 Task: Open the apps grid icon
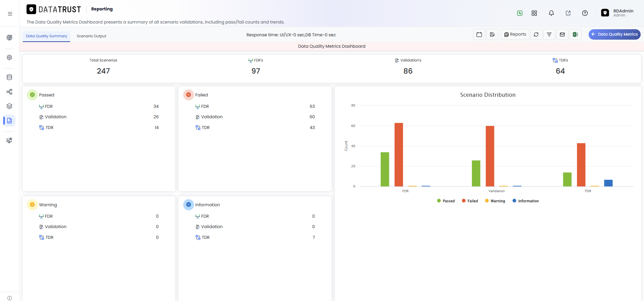pos(534,13)
